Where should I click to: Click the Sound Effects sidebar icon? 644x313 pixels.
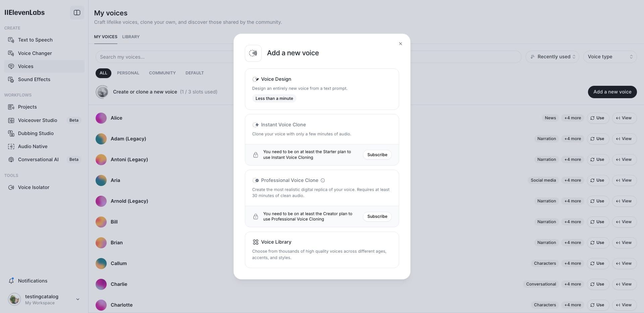click(11, 79)
